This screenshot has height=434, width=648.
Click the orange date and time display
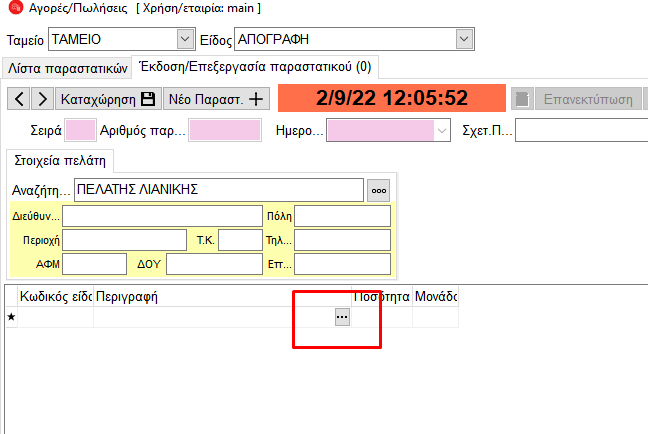pyautogui.click(x=392, y=98)
